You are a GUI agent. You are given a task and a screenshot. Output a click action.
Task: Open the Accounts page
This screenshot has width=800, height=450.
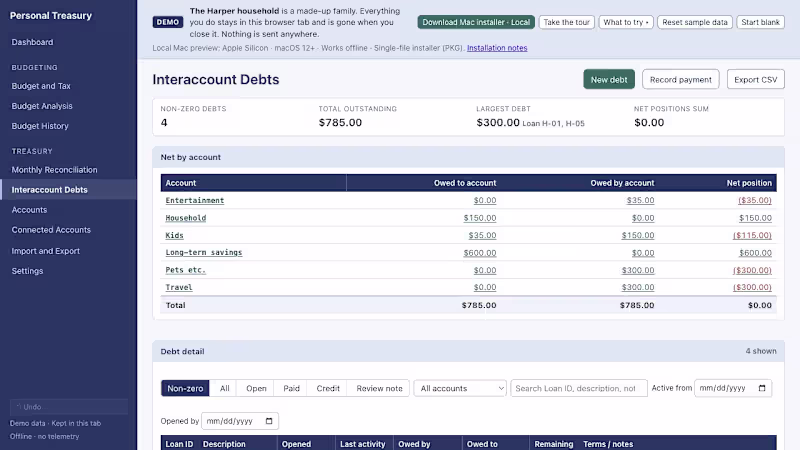pos(29,210)
